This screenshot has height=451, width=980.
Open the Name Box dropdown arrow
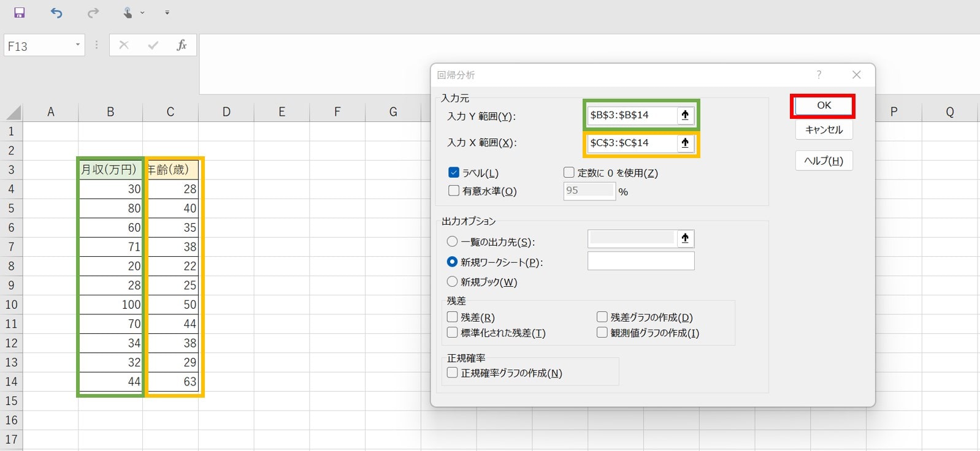(78, 45)
